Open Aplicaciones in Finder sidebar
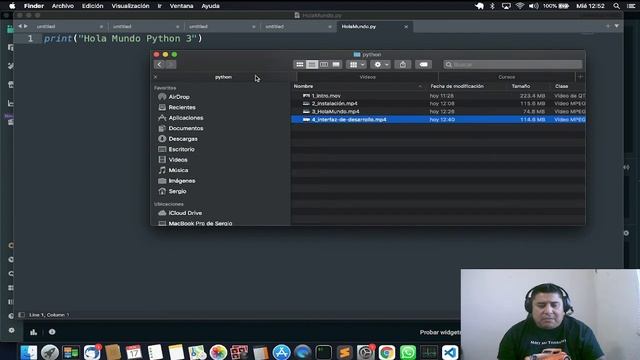The height and width of the screenshot is (360, 640). (x=181, y=118)
